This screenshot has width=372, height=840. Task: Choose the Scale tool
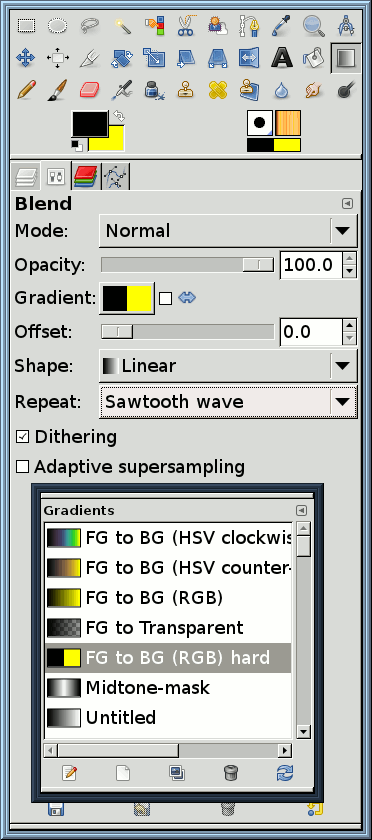click(154, 58)
